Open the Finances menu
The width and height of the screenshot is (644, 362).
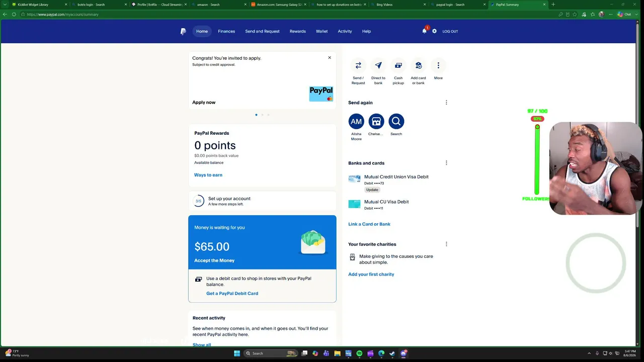[226, 31]
